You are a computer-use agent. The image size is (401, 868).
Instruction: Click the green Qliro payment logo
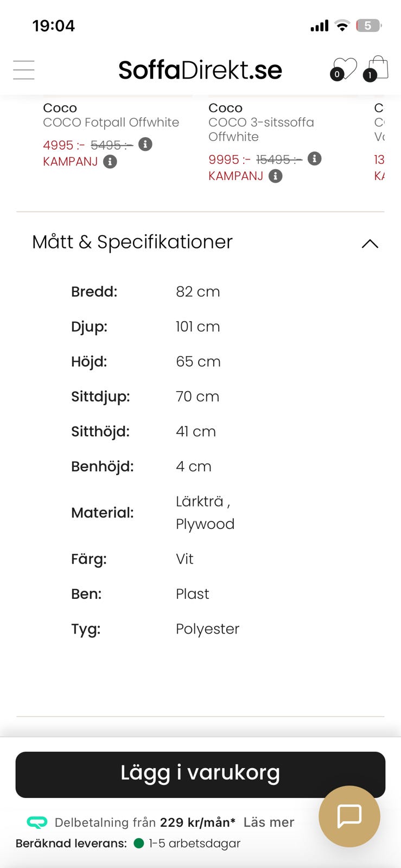pos(37,822)
